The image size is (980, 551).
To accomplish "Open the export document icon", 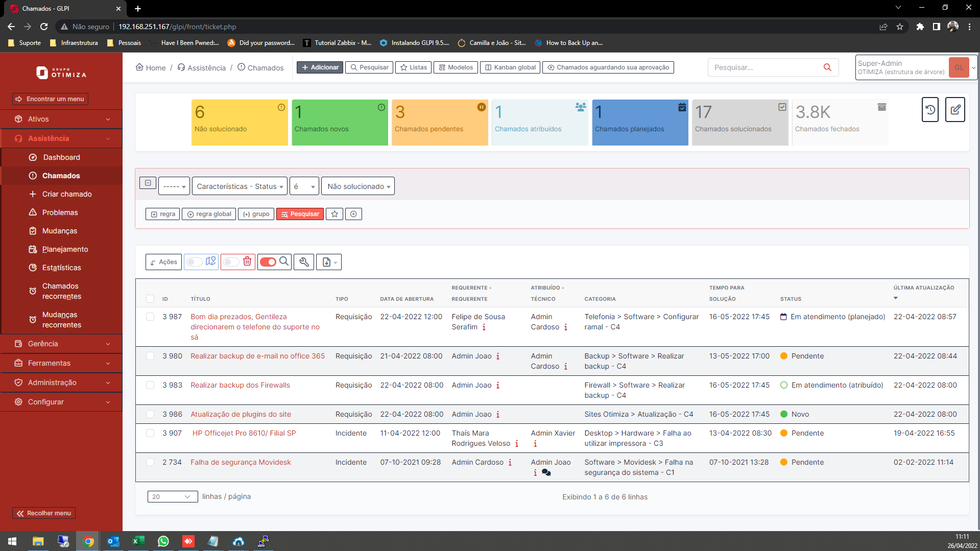I will [327, 261].
